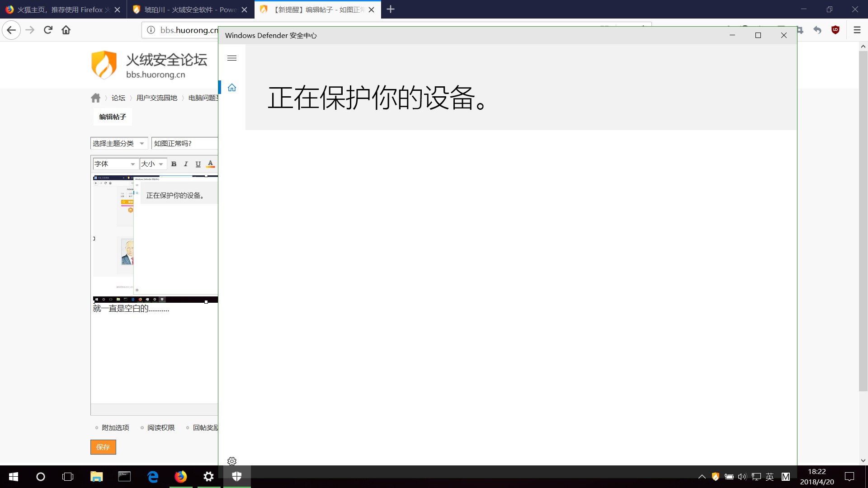Open the 大小 font size dropdown
868x488 pixels.
click(152, 164)
